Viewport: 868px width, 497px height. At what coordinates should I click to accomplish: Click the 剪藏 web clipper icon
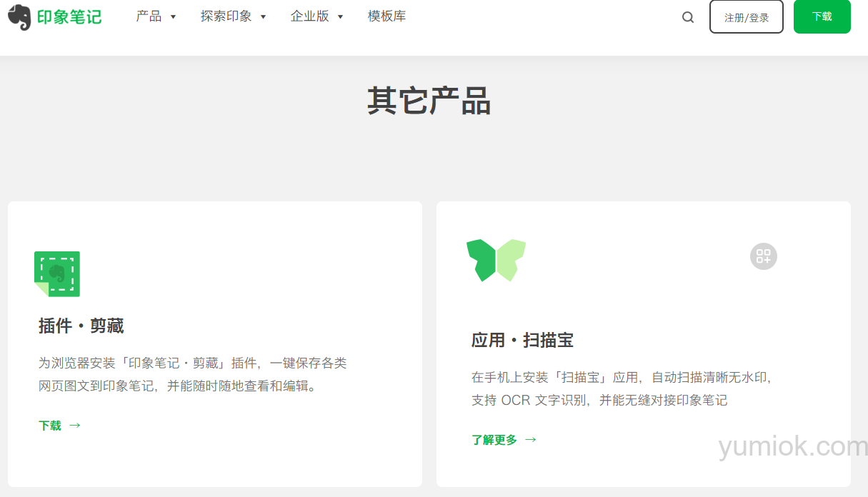57,274
